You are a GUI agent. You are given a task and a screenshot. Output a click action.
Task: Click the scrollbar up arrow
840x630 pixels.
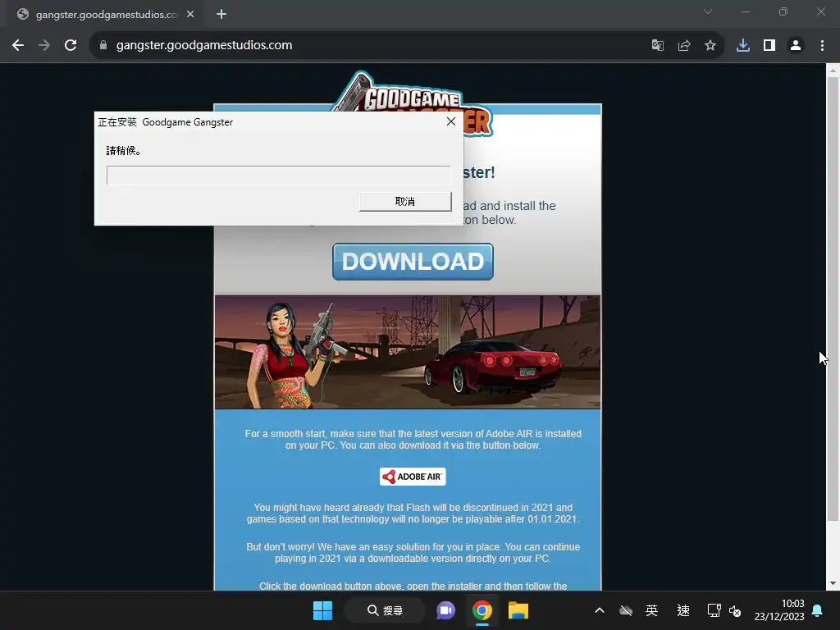(832, 71)
